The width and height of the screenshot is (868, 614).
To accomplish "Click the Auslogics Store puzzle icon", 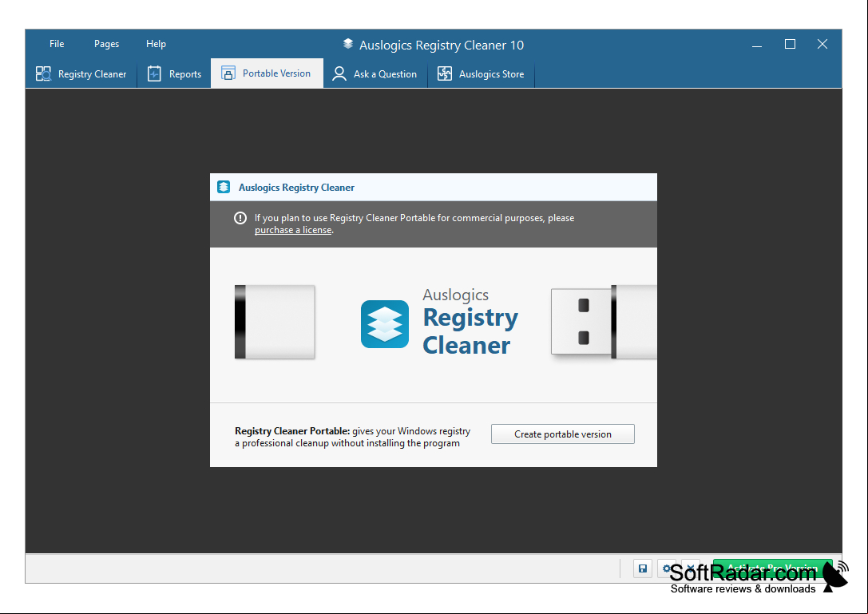I will pyautogui.click(x=445, y=73).
